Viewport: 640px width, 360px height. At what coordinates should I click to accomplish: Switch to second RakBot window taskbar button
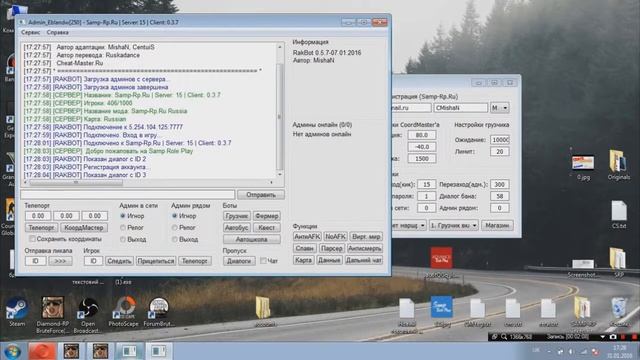tap(159, 351)
